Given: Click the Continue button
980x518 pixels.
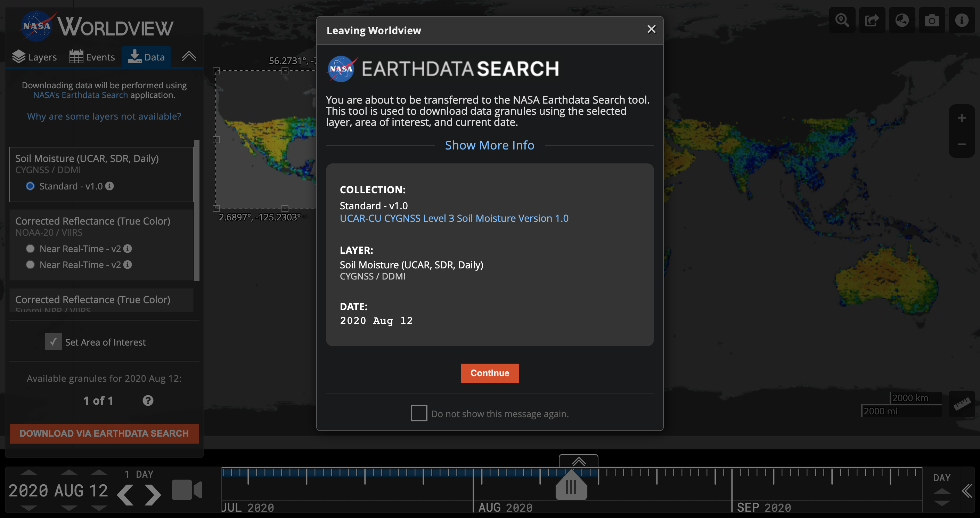Looking at the screenshot, I should tap(490, 373).
